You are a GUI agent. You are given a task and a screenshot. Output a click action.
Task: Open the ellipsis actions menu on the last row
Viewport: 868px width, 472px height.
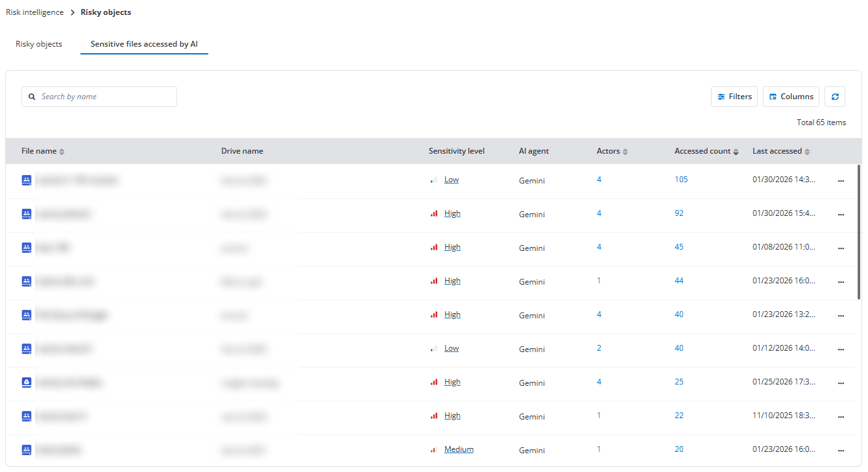pyautogui.click(x=841, y=450)
